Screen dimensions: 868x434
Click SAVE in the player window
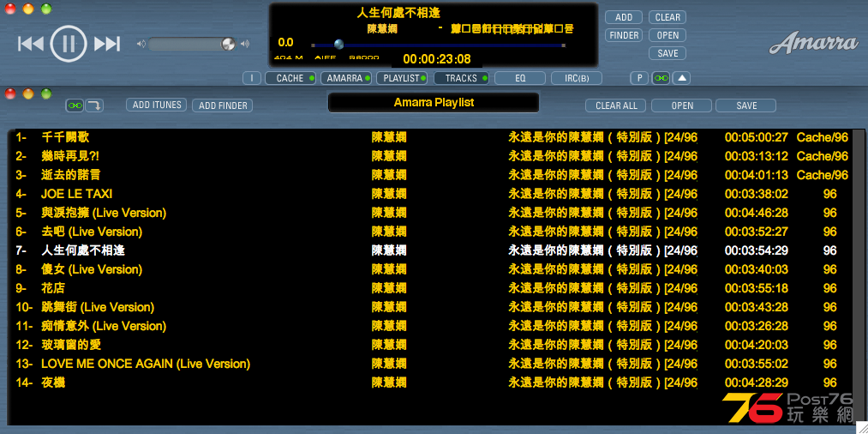[x=667, y=53]
